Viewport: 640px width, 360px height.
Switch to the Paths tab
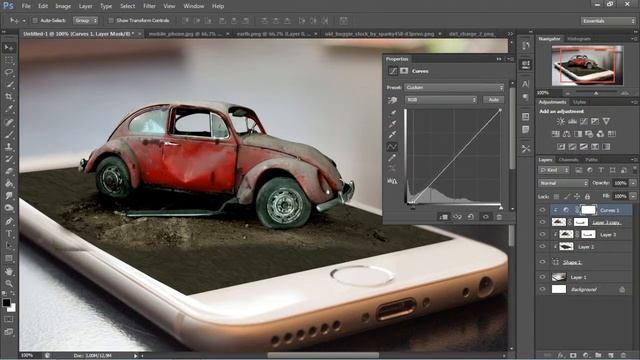point(591,160)
